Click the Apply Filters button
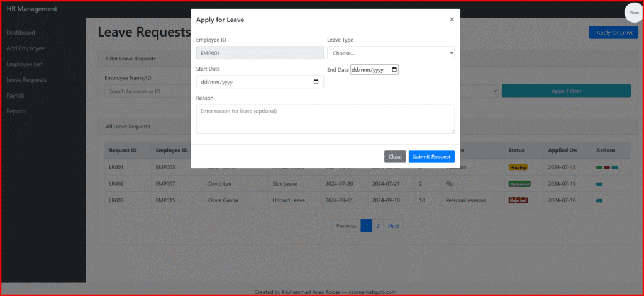Image resolution: width=644 pixels, height=296 pixels. point(565,91)
